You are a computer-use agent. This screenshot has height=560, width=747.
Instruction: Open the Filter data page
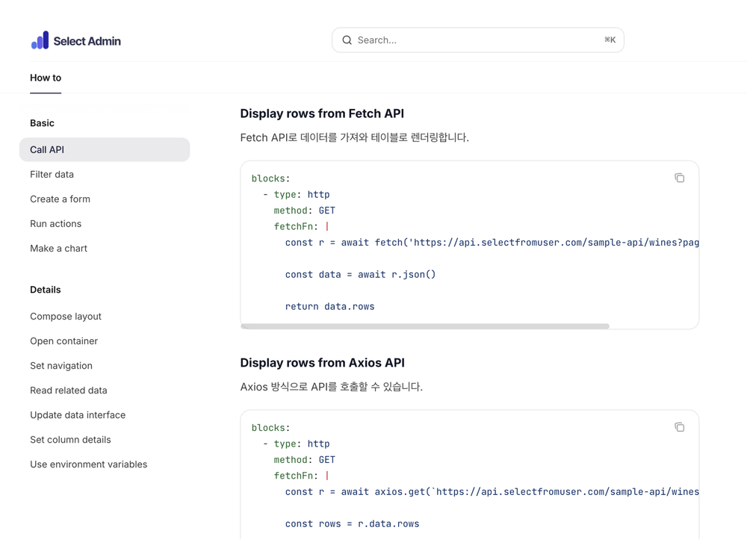52,174
